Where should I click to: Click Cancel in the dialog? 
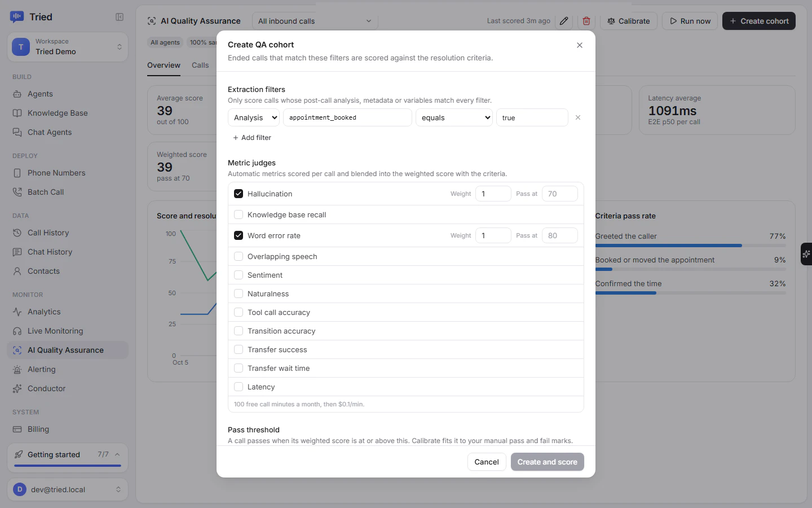487,462
